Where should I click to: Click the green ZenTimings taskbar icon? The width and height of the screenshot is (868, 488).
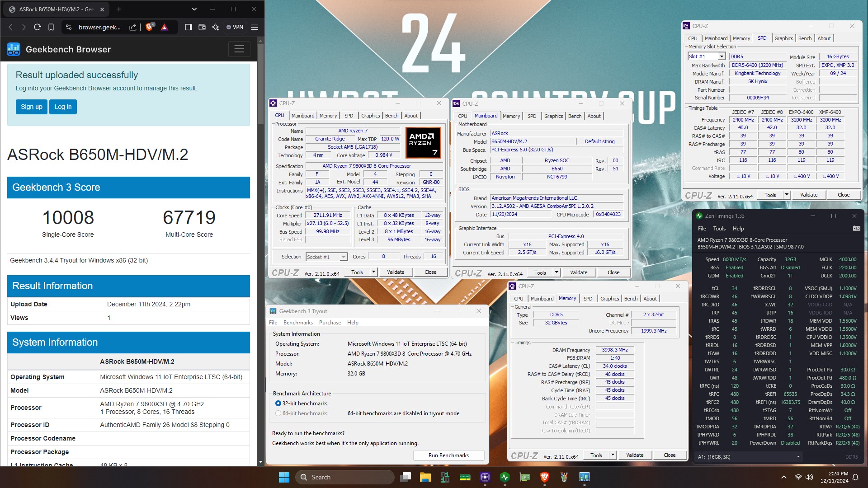[x=505, y=477]
